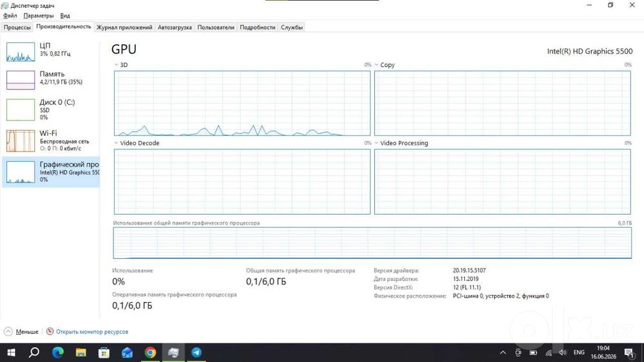Open the Windows Start menu
Viewport: 644px width, 362px height.
coord(11,352)
